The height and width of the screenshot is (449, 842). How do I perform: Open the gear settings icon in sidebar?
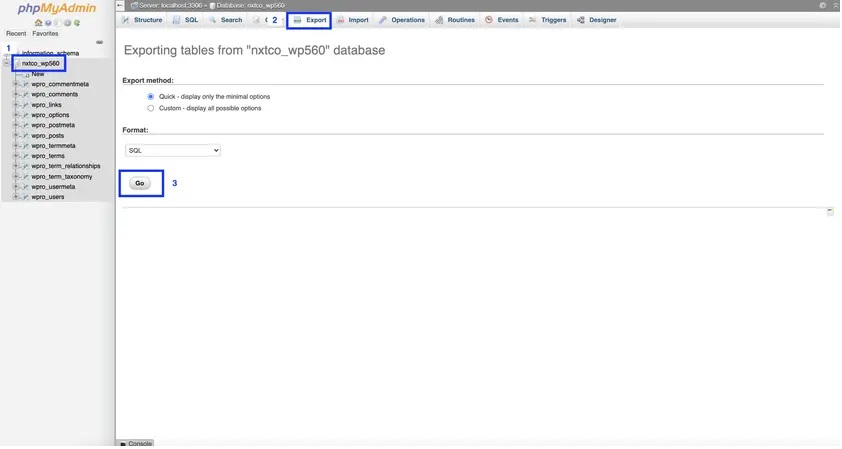pyautogui.click(x=68, y=23)
